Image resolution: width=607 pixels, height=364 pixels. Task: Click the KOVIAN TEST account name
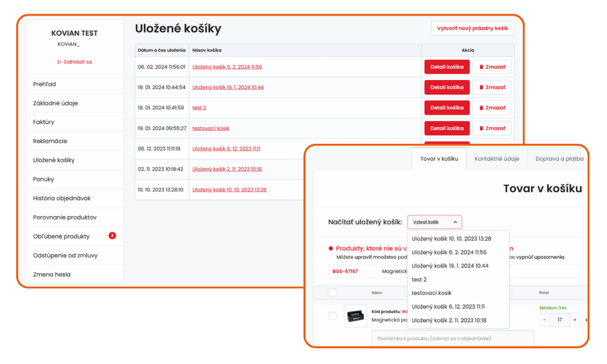tap(74, 33)
